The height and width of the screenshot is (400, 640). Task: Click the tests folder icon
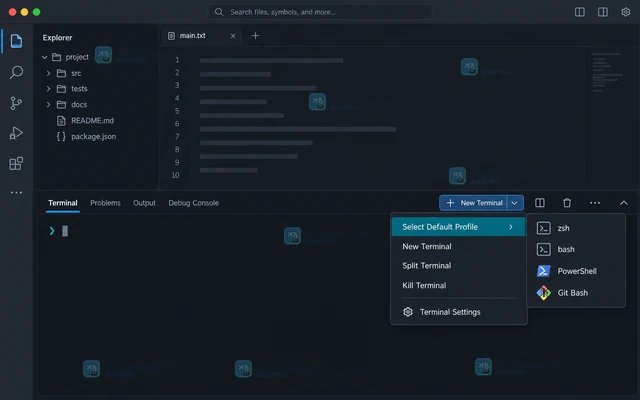pyautogui.click(x=61, y=89)
